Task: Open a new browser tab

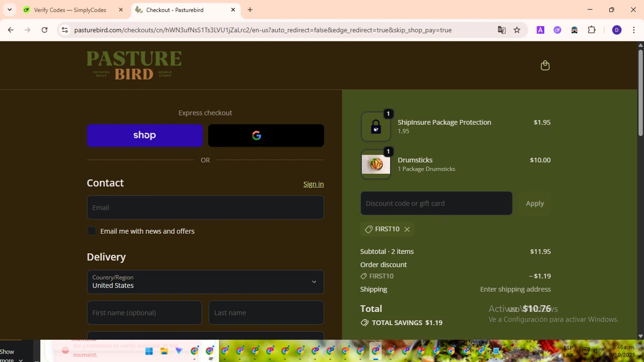Action: click(250, 9)
